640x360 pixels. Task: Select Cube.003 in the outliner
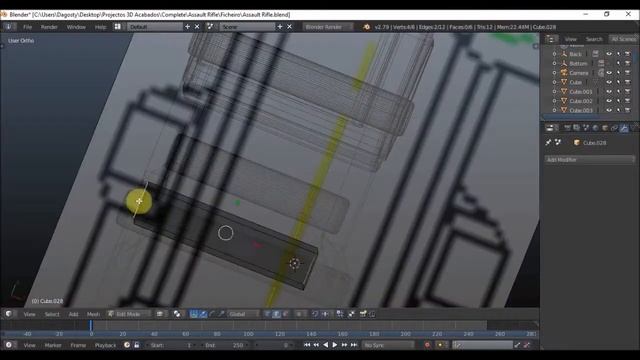click(581, 110)
